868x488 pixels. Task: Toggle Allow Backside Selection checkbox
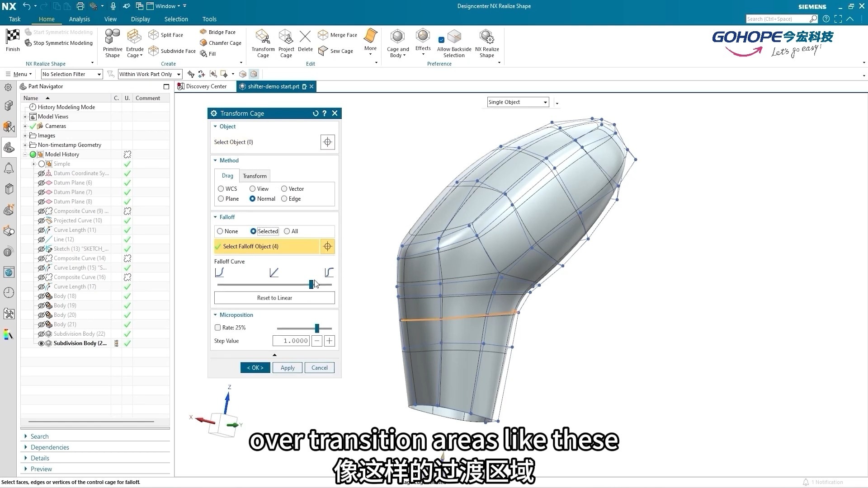(441, 40)
